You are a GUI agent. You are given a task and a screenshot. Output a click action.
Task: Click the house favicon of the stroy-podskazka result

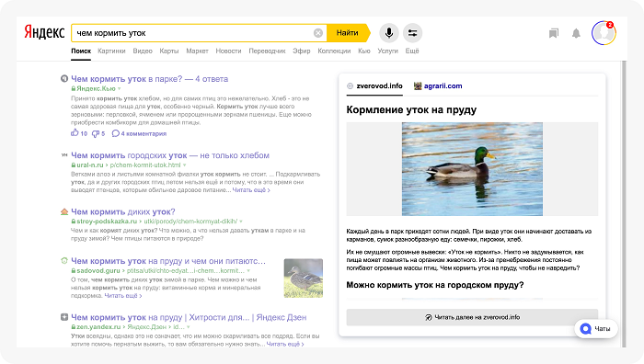(x=64, y=211)
